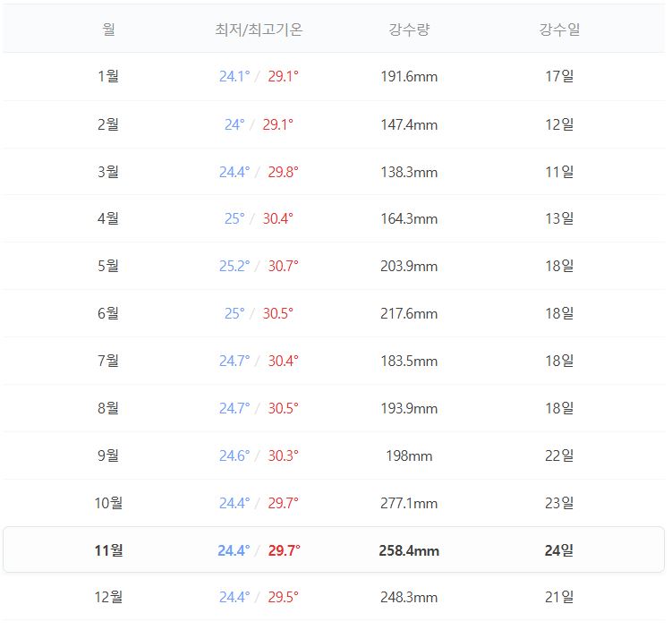Image resolution: width=672 pixels, height=630 pixels.
Task: Click the 147.4mm precipitation value
Action: tap(409, 124)
